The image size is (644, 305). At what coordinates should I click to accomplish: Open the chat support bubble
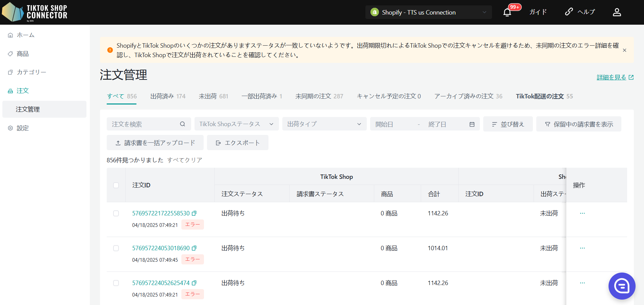point(622,286)
